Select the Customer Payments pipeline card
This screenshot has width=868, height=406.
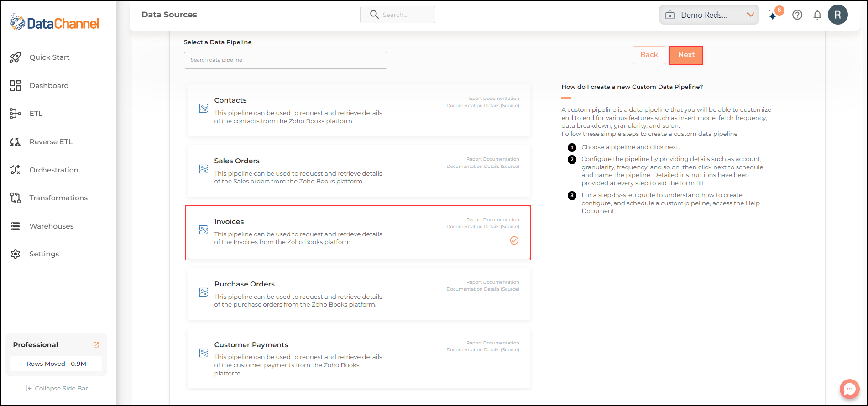pyautogui.click(x=359, y=359)
